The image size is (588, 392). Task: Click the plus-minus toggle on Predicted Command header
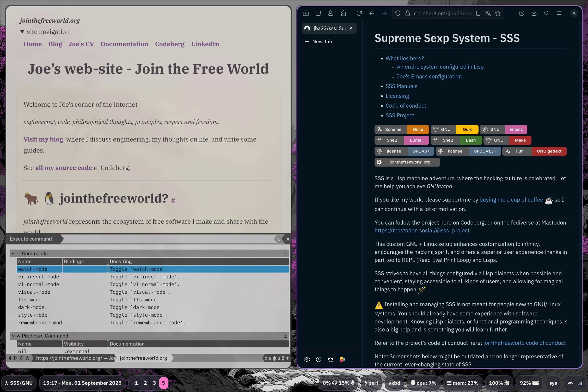pyautogui.click(x=286, y=336)
